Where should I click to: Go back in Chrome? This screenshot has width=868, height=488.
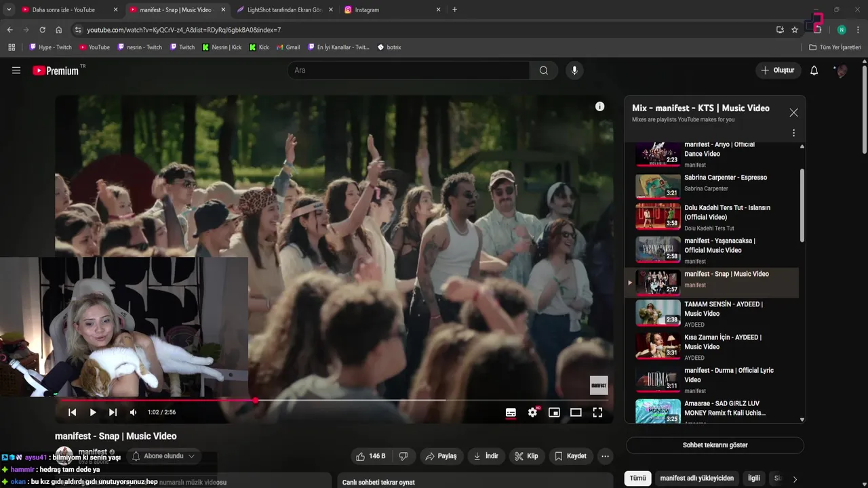(x=9, y=30)
